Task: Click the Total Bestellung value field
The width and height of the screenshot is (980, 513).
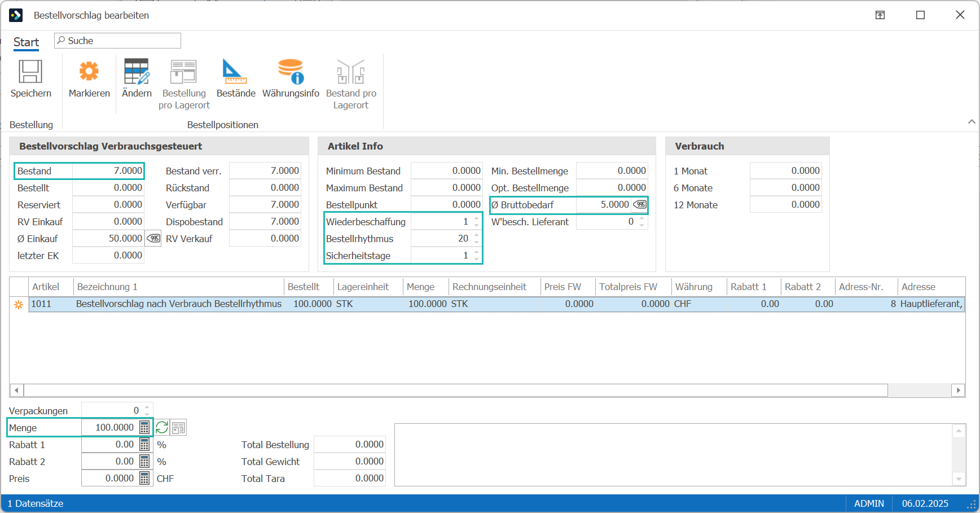Action: 350,444
